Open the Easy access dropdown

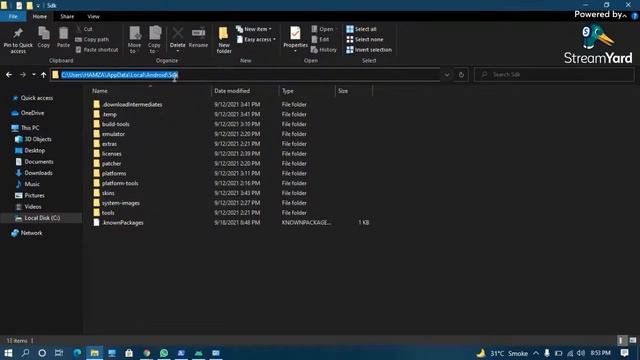tap(256, 39)
